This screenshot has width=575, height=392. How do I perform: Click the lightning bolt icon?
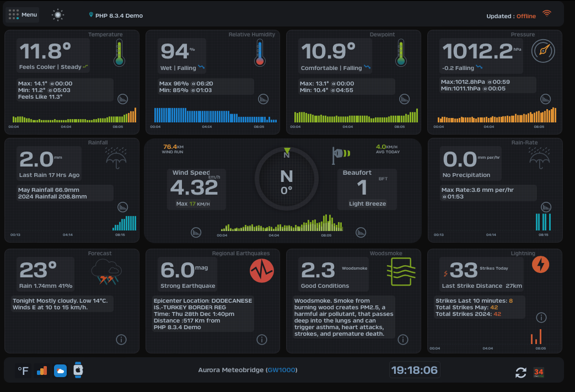(541, 265)
